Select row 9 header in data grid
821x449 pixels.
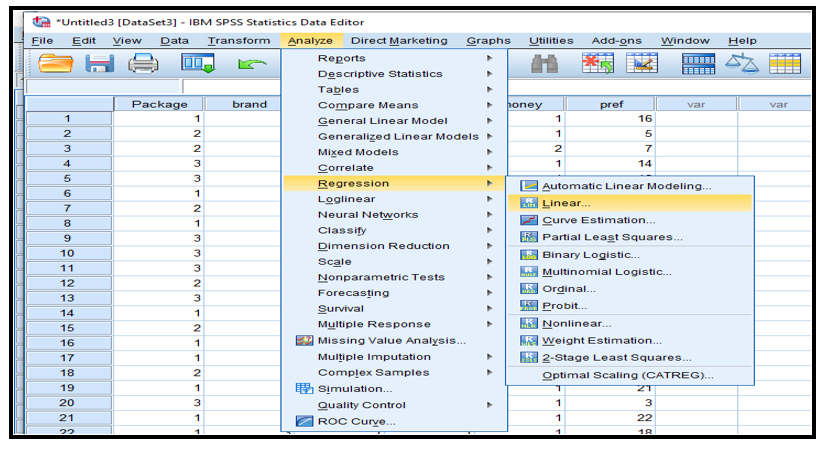[66, 238]
